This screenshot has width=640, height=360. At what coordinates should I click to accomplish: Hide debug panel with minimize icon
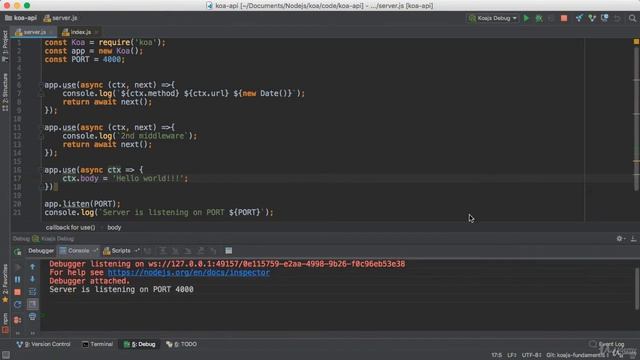633,239
